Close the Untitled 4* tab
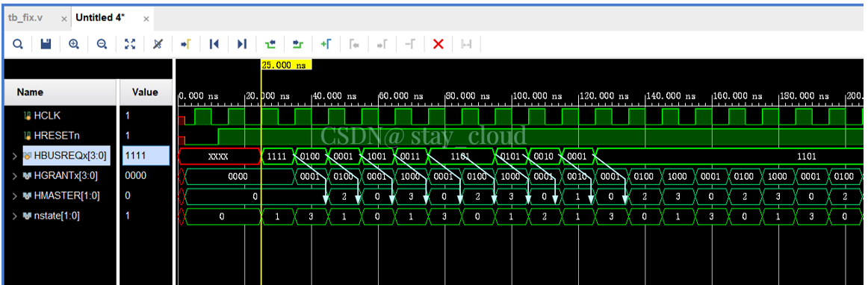The image size is (868, 285). (x=146, y=19)
